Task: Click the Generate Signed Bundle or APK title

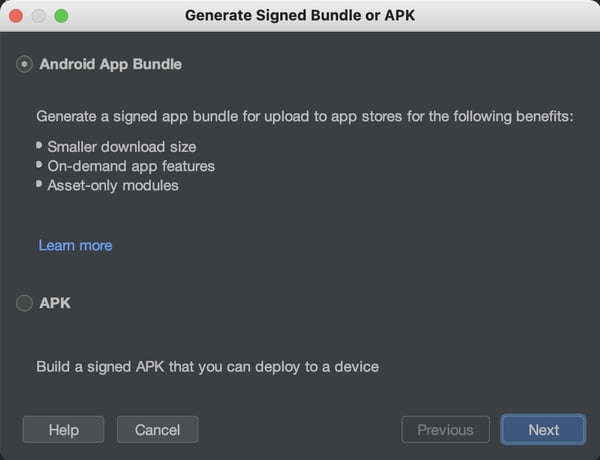Action: (300, 16)
